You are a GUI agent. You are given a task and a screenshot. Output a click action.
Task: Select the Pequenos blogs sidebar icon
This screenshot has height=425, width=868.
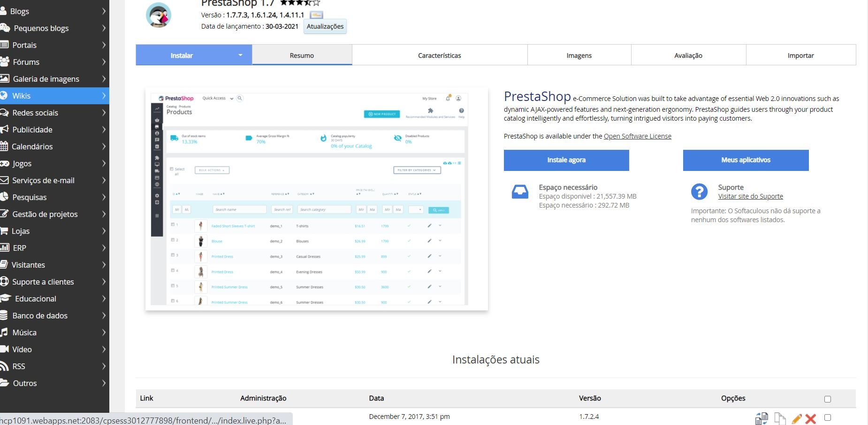(x=5, y=28)
